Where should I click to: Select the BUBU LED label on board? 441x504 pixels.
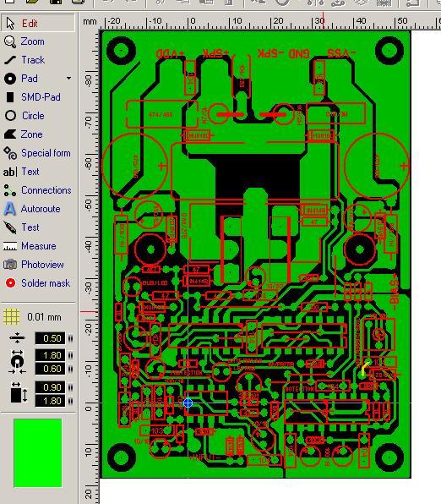pos(155,283)
